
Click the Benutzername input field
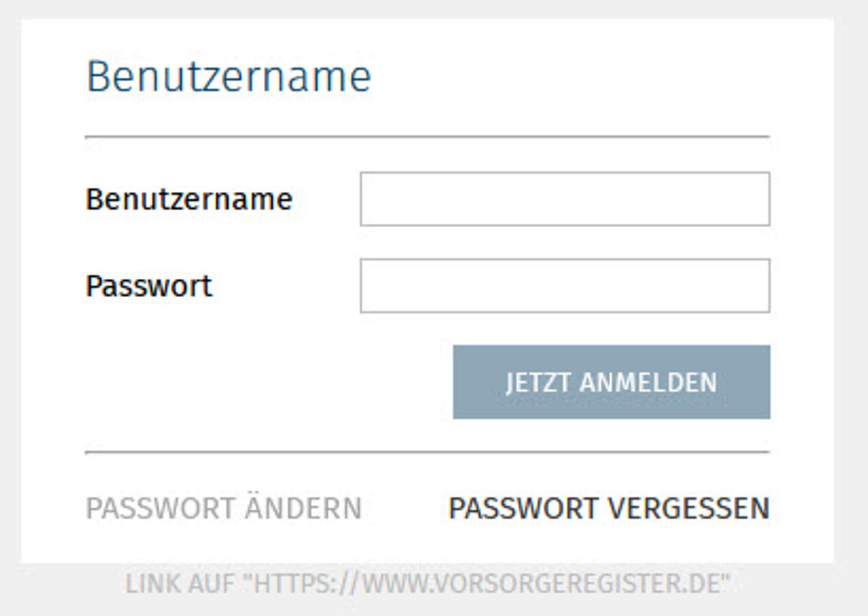[x=563, y=199]
